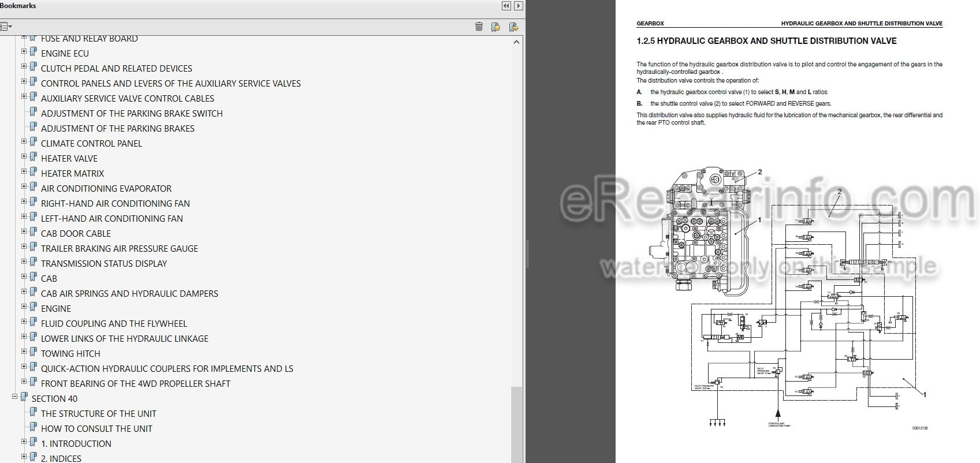Open FUSE AND RELAY BOARD bookmark
The image size is (980, 463).
[90, 39]
